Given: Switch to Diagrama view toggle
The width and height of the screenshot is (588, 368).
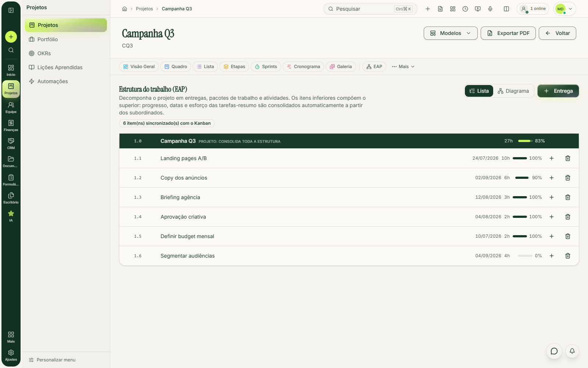Looking at the screenshot, I should click(513, 91).
